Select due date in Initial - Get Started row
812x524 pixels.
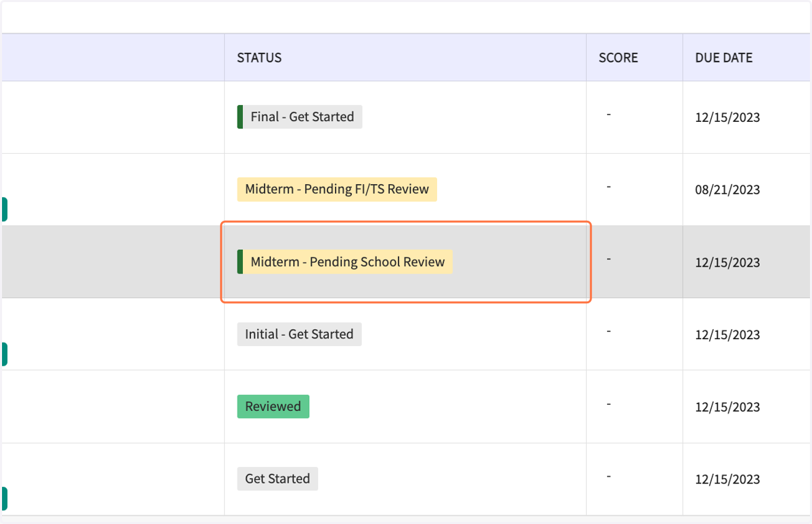(727, 334)
